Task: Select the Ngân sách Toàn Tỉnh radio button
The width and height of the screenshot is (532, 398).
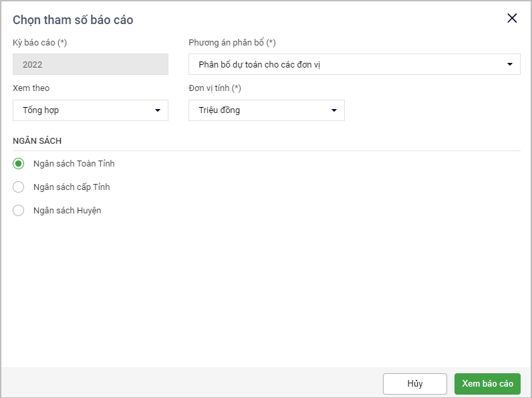Action: 19,164
